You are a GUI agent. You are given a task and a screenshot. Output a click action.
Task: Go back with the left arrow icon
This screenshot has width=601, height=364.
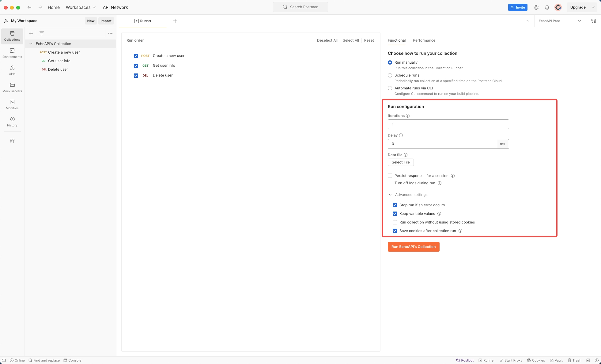[x=29, y=7]
